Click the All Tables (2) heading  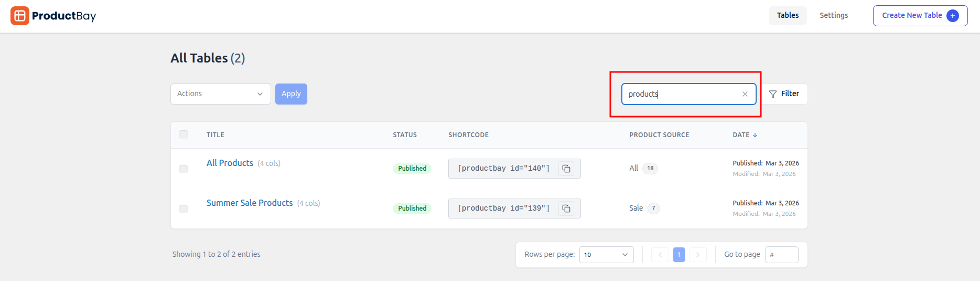point(208,58)
